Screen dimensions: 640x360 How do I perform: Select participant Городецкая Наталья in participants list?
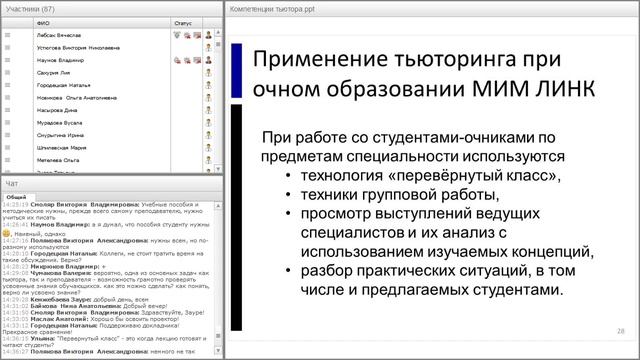click(x=64, y=85)
